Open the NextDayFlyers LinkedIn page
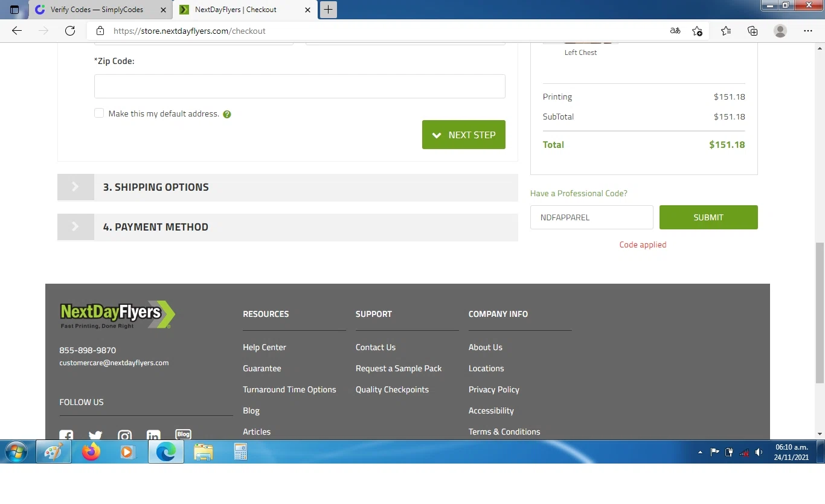Image resolution: width=825 pixels, height=504 pixels. [153, 435]
